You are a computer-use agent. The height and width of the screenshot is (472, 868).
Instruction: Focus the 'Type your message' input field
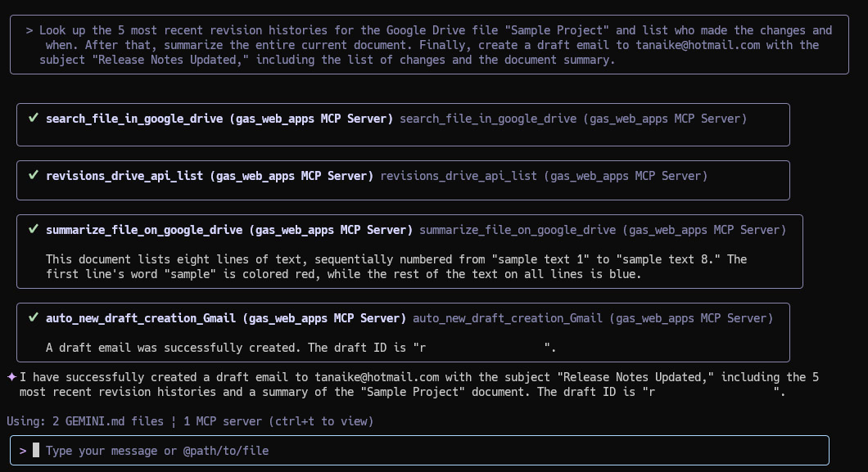(419, 451)
